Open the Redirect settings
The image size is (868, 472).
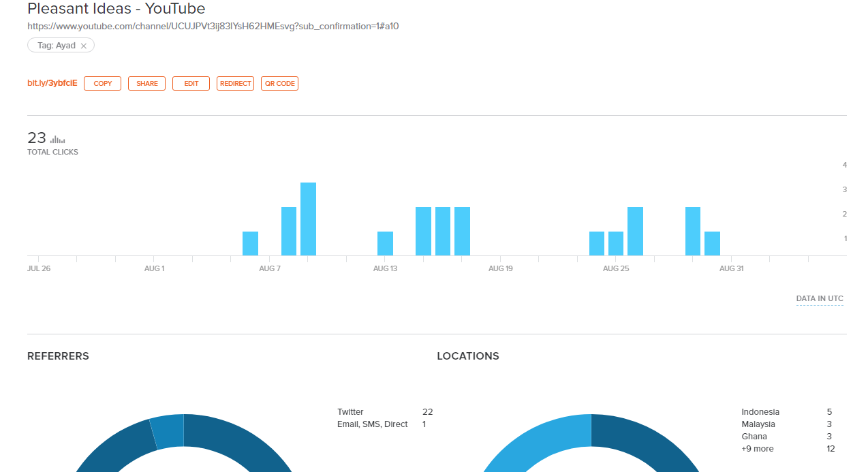click(x=235, y=83)
